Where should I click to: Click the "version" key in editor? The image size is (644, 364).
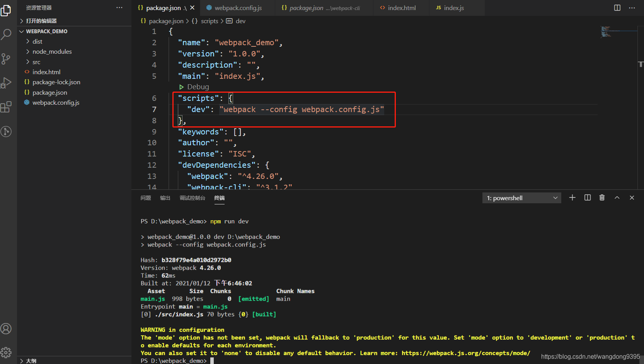(x=198, y=54)
